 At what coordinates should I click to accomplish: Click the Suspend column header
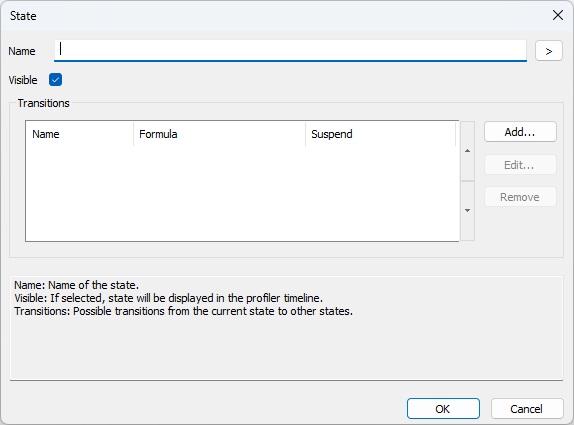pos(380,134)
